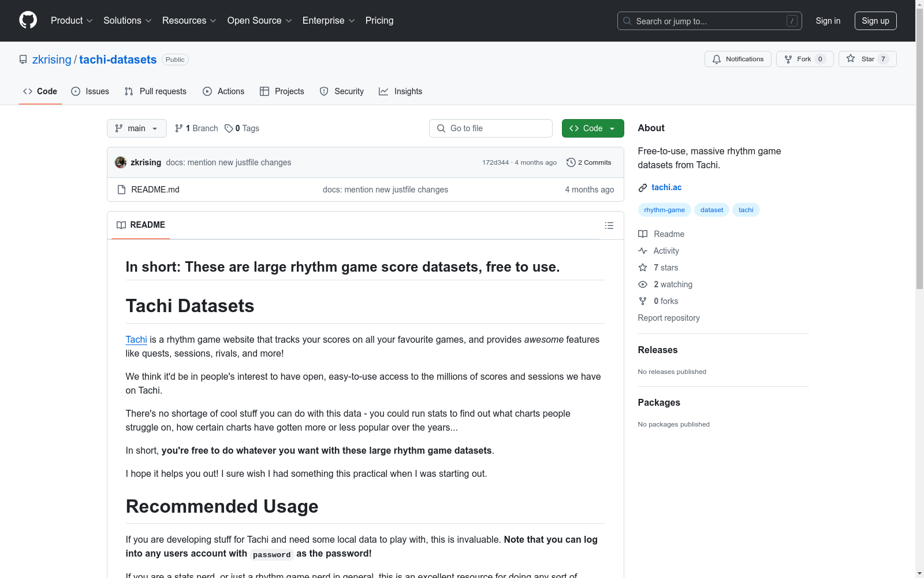The width and height of the screenshot is (924, 578).
Task: Expand the Resources menu
Action: tap(189, 20)
